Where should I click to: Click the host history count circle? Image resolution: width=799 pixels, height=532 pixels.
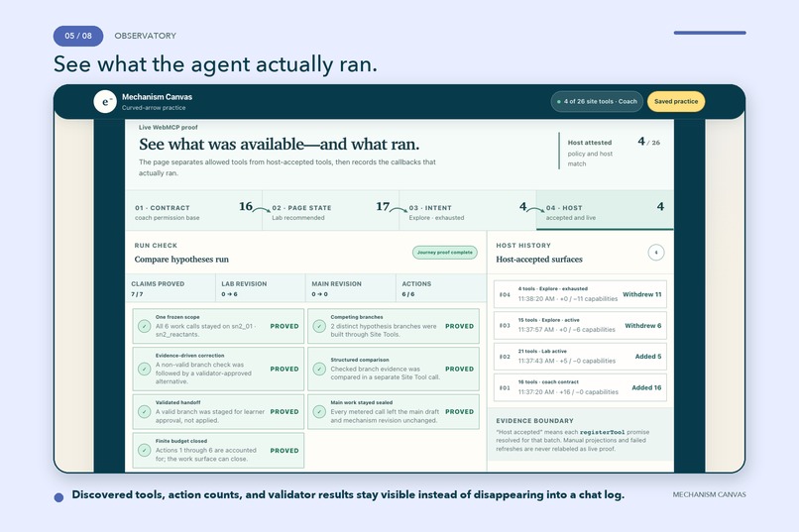coord(656,253)
